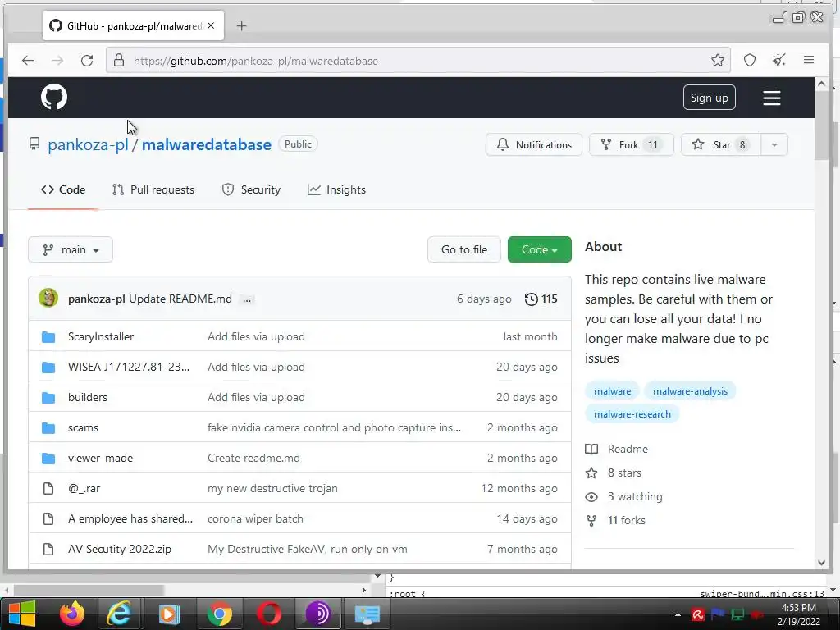Click the malware-analysis topic tag
Image resolution: width=840 pixels, height=630 pixels.
click(x=690, y=391)
